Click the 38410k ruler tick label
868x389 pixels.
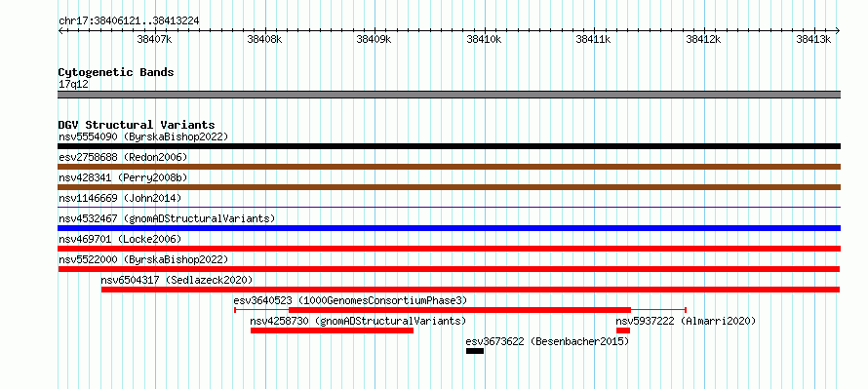coord(485,40)
